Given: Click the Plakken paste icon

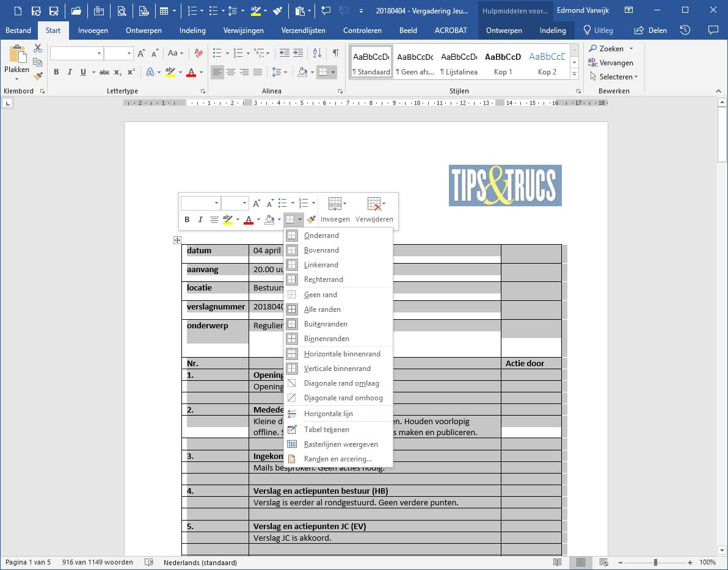Looking at the screenshot, I should pos(17,54).
